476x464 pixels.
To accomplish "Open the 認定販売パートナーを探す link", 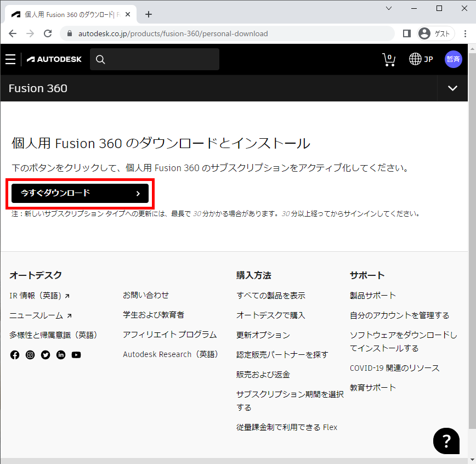I will point(282,355).
